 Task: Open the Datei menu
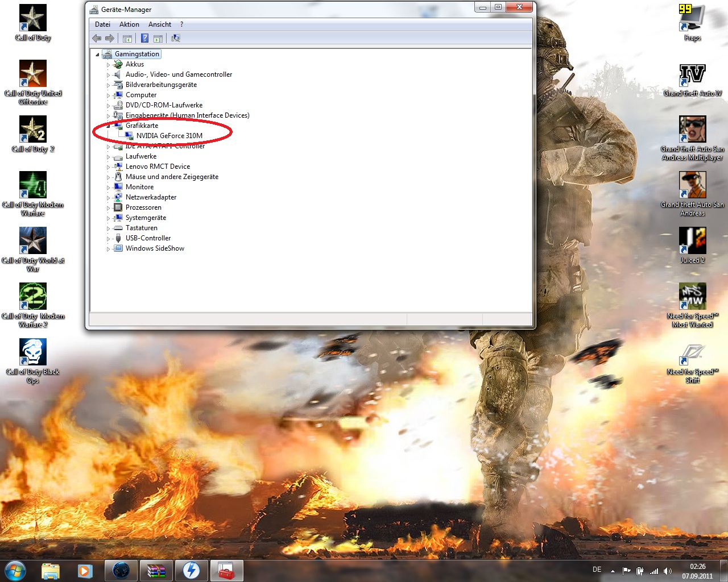pyautogui.click(x=102, y=24)
